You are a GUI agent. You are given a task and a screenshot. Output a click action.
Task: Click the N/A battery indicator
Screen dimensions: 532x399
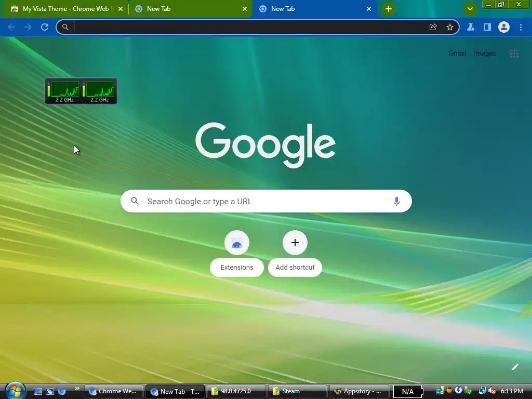pyautogui.click(x=408, y=392)
